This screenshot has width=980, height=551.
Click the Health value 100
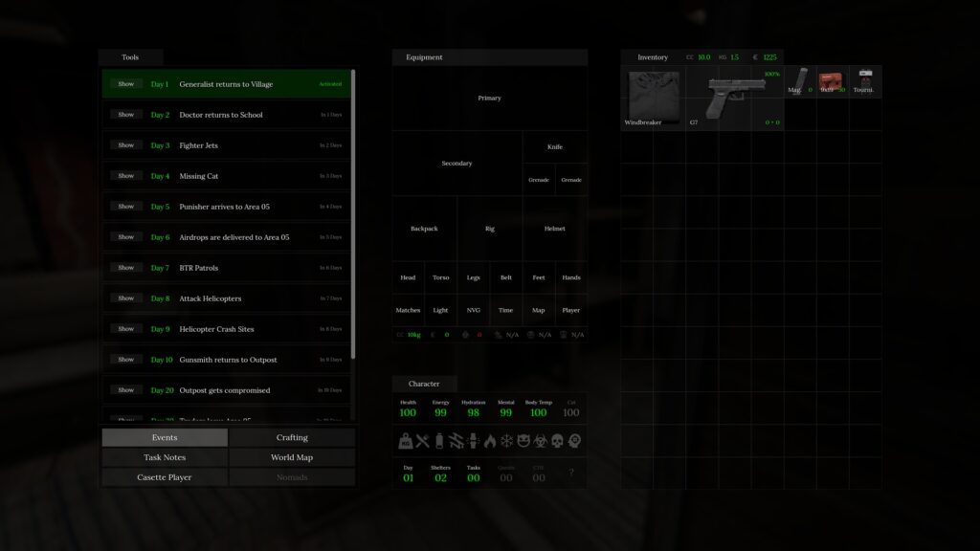[408, 412]
